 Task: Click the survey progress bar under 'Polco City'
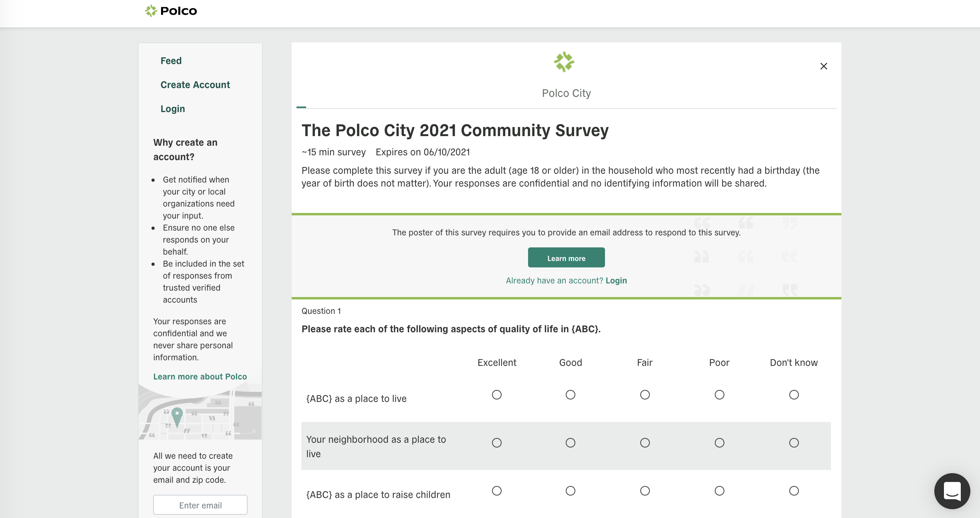pyautogui.click(x=566, y=108)
